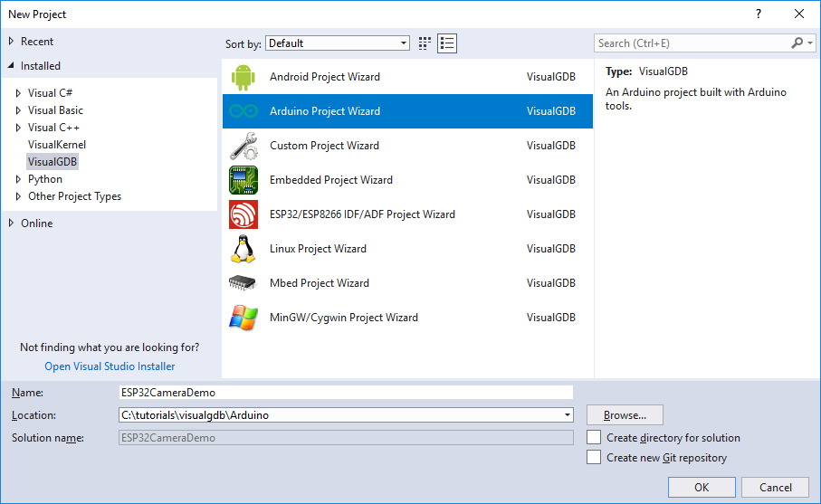Expand the Visual C# node

pos(18,93)
